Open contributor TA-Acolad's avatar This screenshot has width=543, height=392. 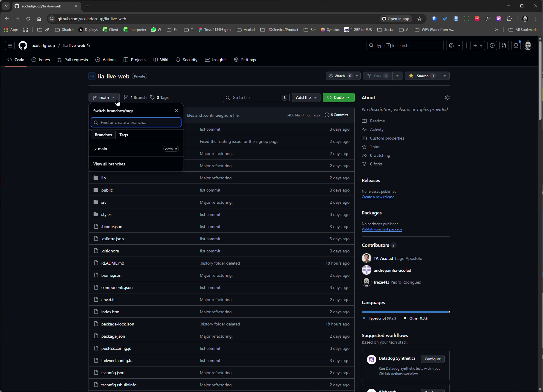(x=367, y=258)
